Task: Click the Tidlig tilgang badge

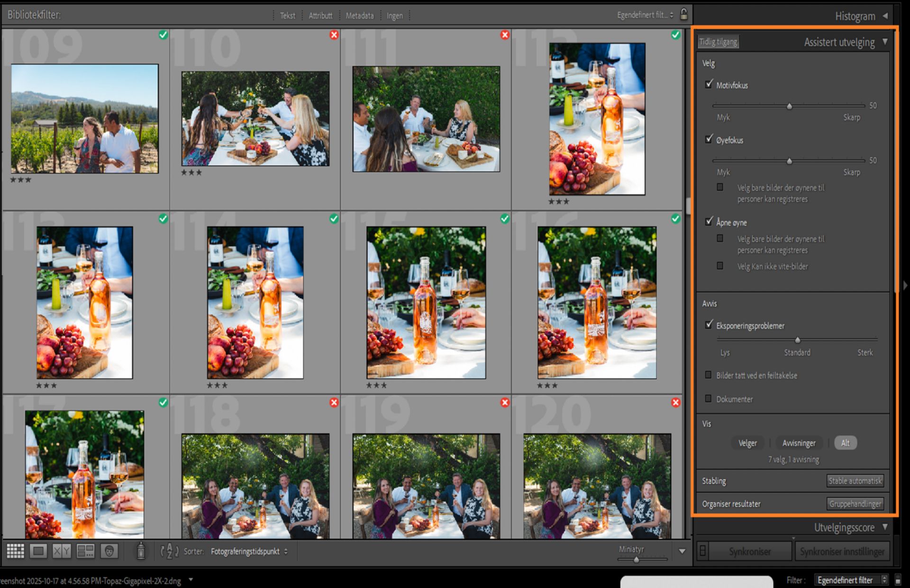Action: pyautogui.click(x=719, y=42)
